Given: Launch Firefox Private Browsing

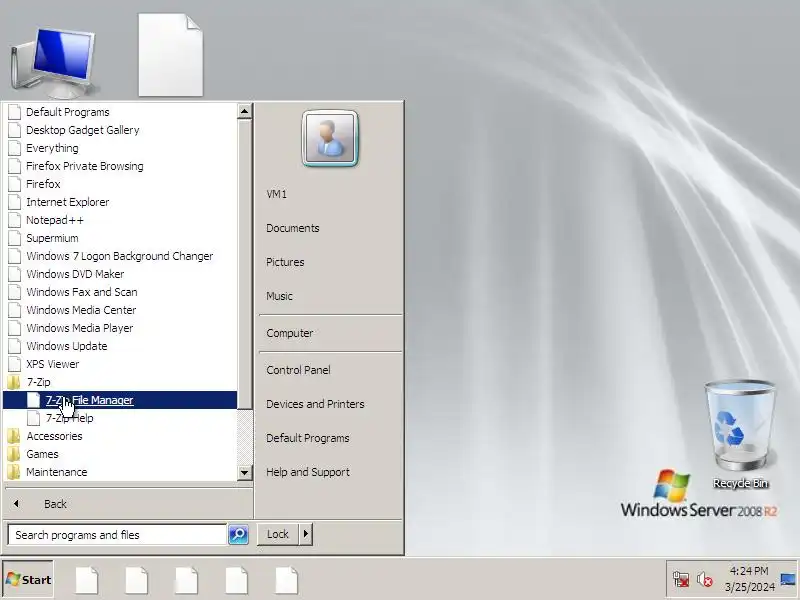Looking at the screenshot, I should 120,166.
